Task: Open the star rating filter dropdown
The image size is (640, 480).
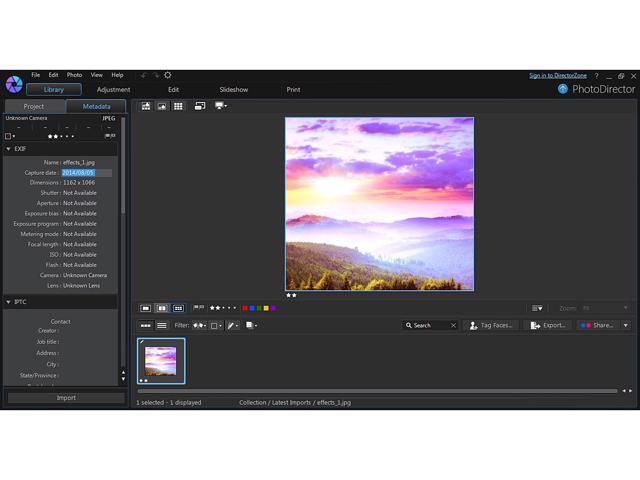Action: point(200,325)
